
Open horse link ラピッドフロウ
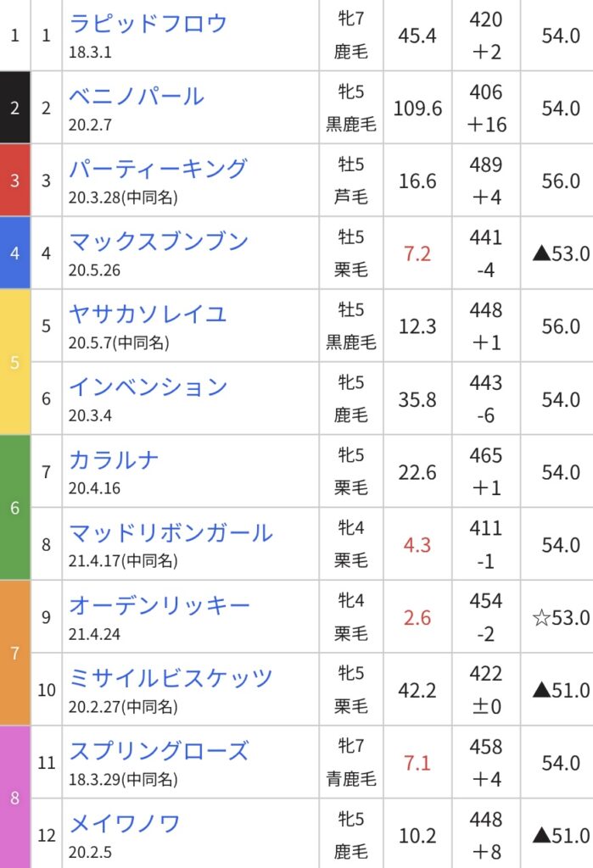(148, 23)
